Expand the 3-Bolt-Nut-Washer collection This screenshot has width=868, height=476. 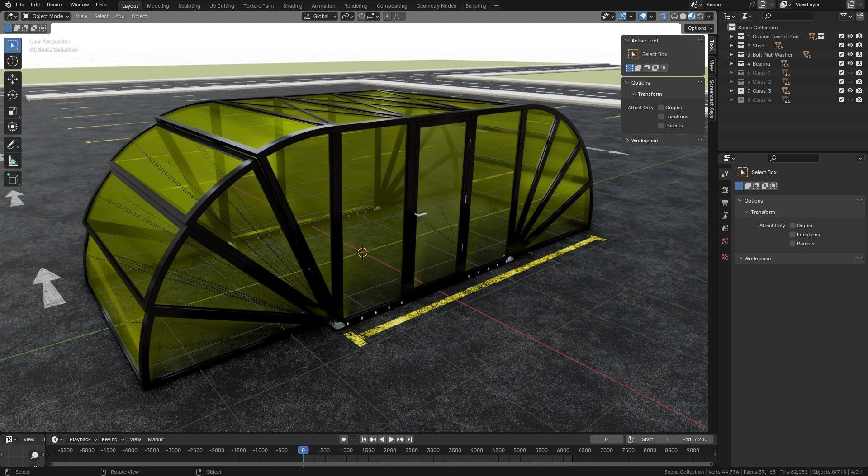(x=731, y=55)
